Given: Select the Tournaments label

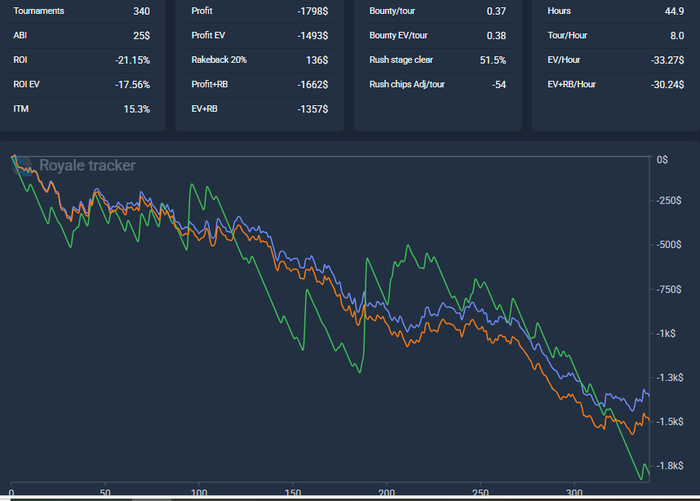Looking at the screenshot, I should point(39,11).
